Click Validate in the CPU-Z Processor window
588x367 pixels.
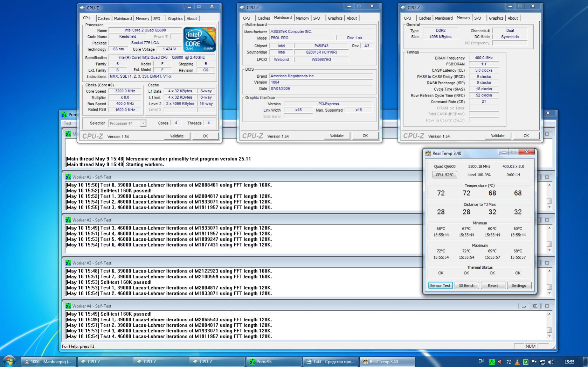coord(177,136)
